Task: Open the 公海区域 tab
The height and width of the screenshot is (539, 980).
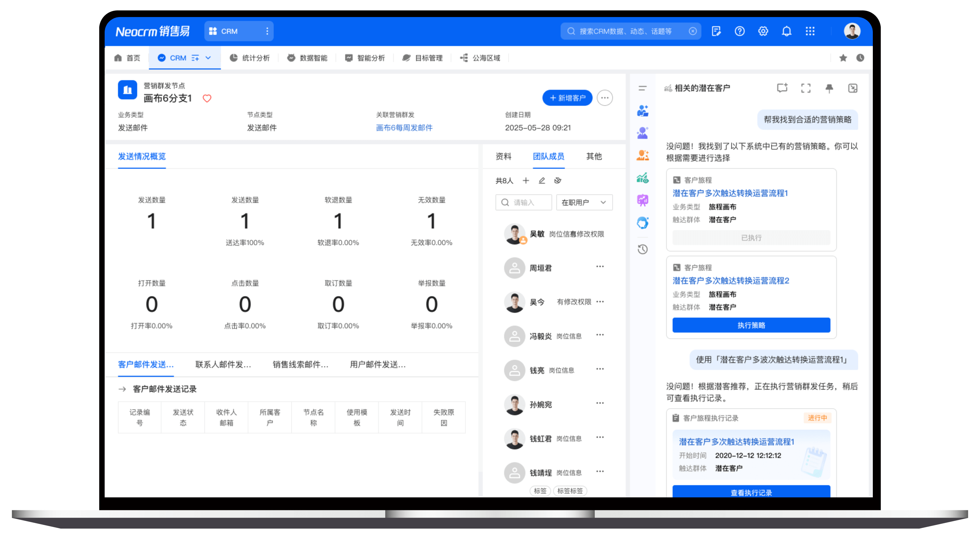Action: 480,58
